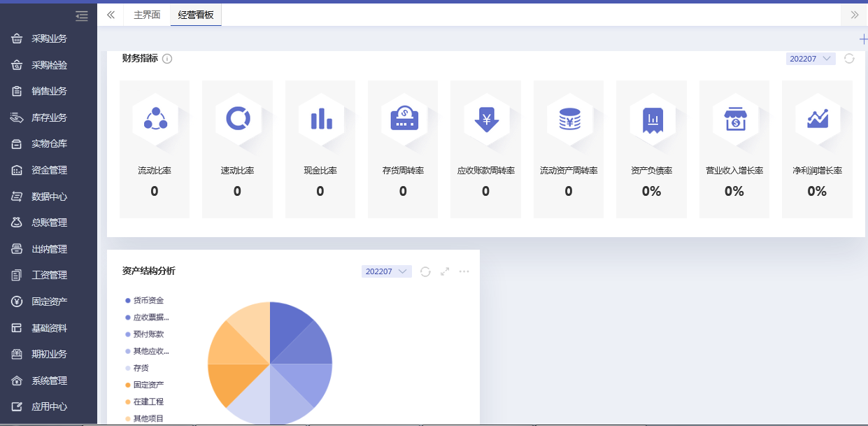Viewport: 868px width, 426px height.
Task: Click the info icon beside 财务指标
Action: (x=167, y=59)
